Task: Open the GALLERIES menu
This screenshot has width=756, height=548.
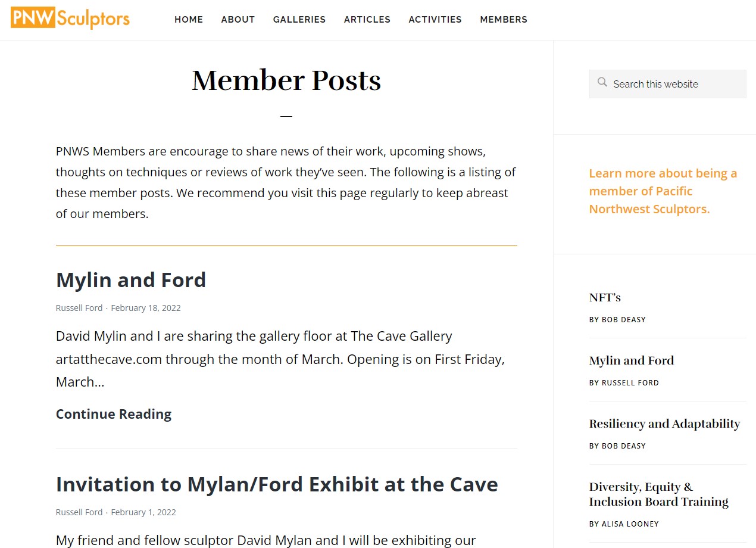Action: pos(299,20)
